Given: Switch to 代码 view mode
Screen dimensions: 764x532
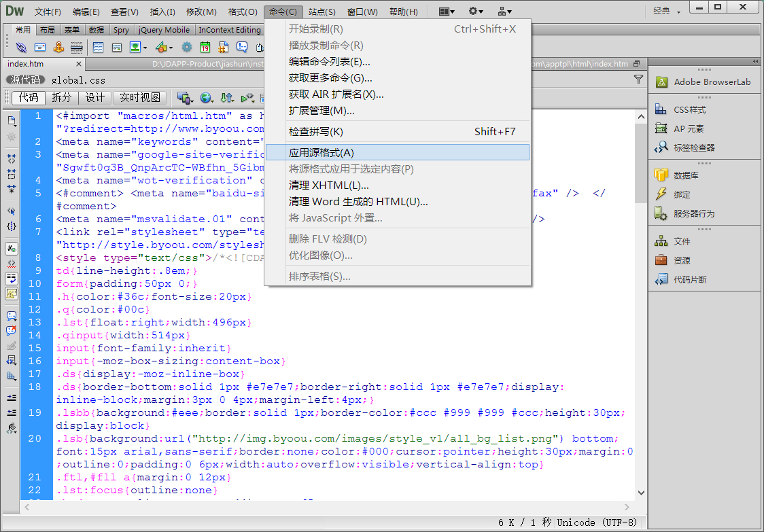Looking at the screenshot, I should click(29, 98).
